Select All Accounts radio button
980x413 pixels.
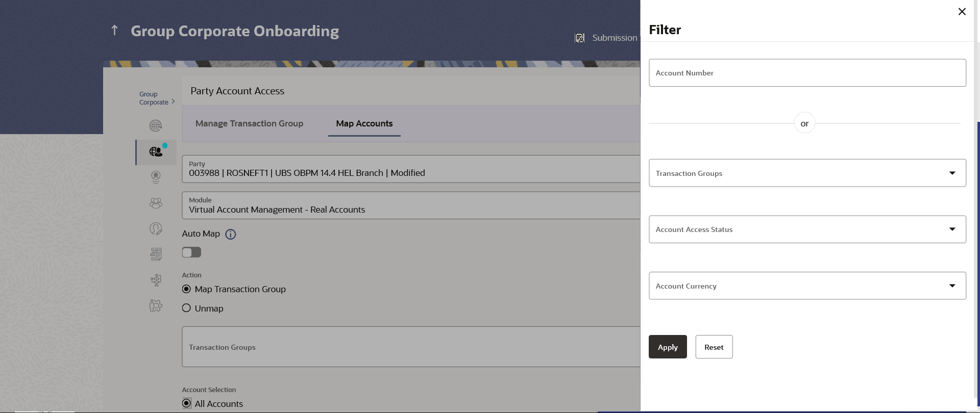(187, 403)
